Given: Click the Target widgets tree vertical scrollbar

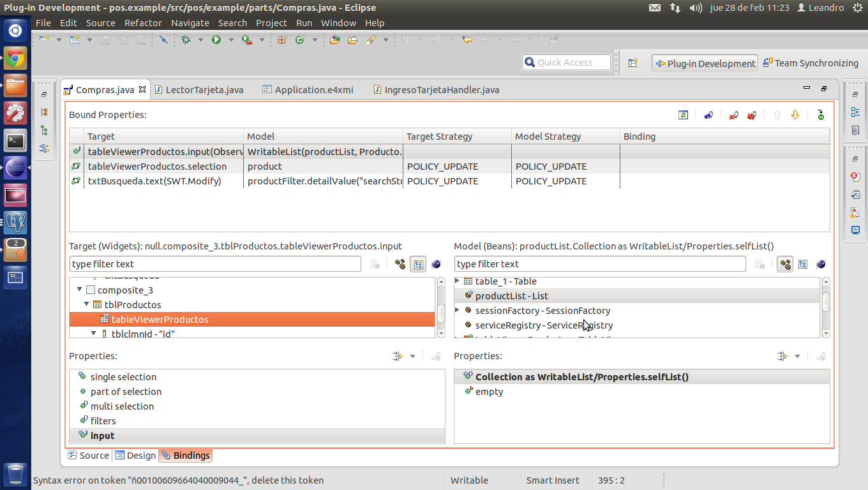Looking at the screenshot, I should 440,312.
